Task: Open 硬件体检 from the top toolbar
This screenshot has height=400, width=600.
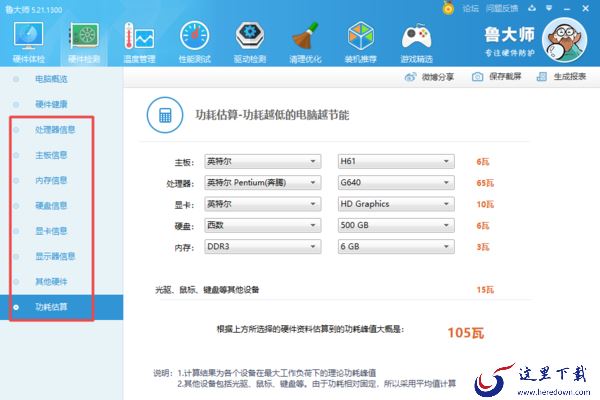Action: (28, 42)
